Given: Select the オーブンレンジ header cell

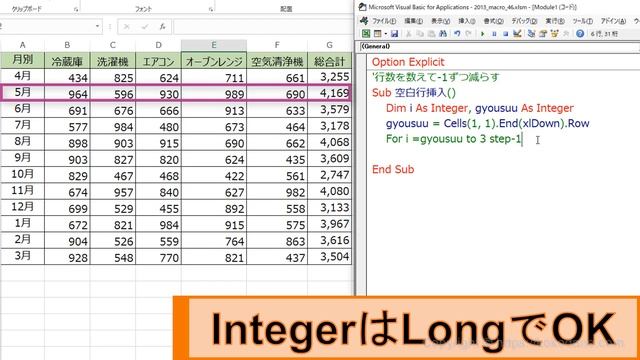Looking at the screenshot, I should [214, 61].
